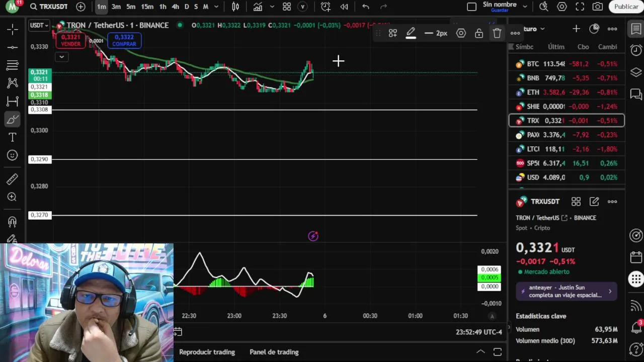644x362 pixels.
Task: Open the patterns drawing tools
Action: [x=13, y=83]
